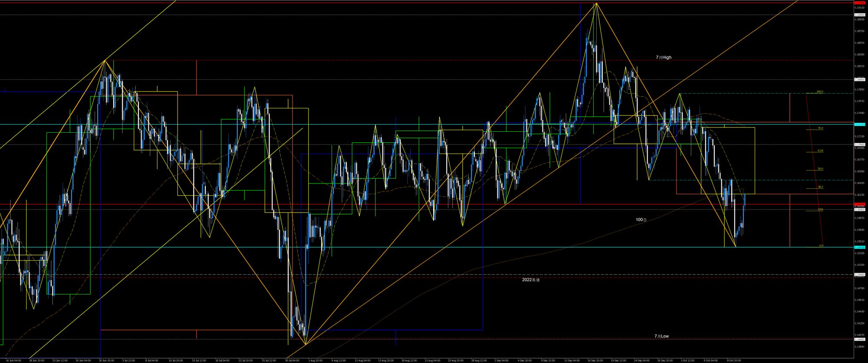Select the 2022高値 text label
This screenshot has width=868, height=363.
(x=531, y=280)
